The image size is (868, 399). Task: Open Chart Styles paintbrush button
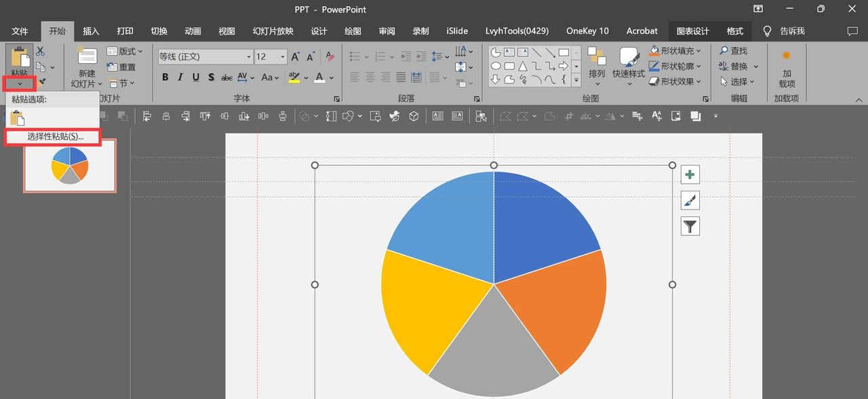tap(690, 200)
